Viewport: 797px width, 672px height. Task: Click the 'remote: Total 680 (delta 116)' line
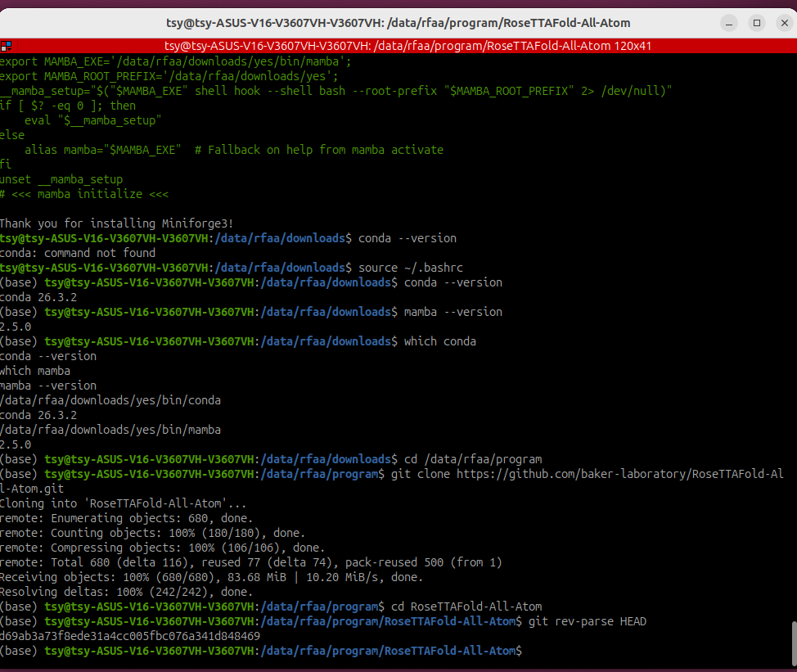click(x=250, y=562)
